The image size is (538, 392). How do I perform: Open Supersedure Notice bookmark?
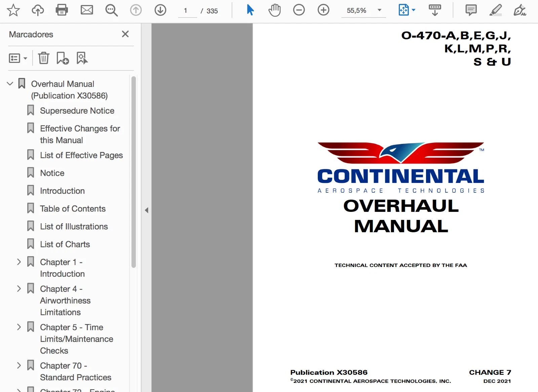click(77, 111)
